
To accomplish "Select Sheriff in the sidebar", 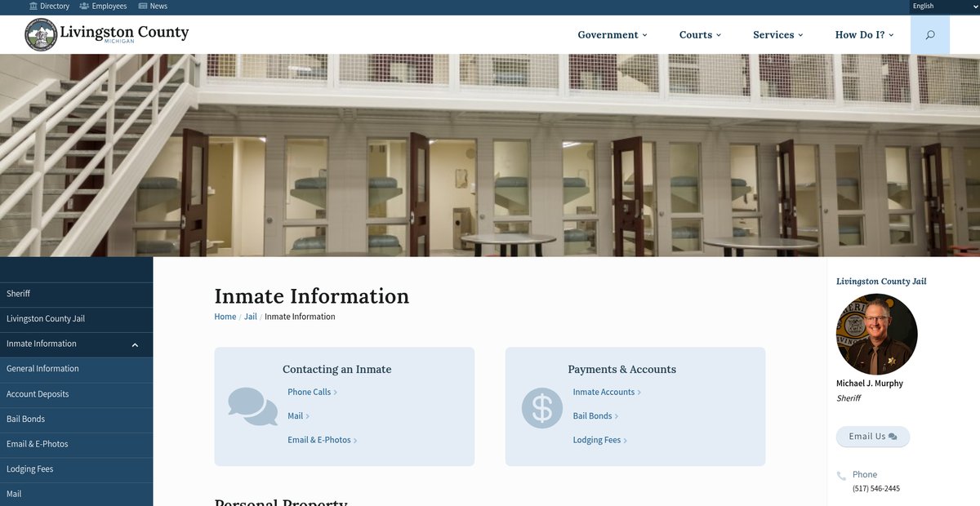I will (x=76, y=294).
